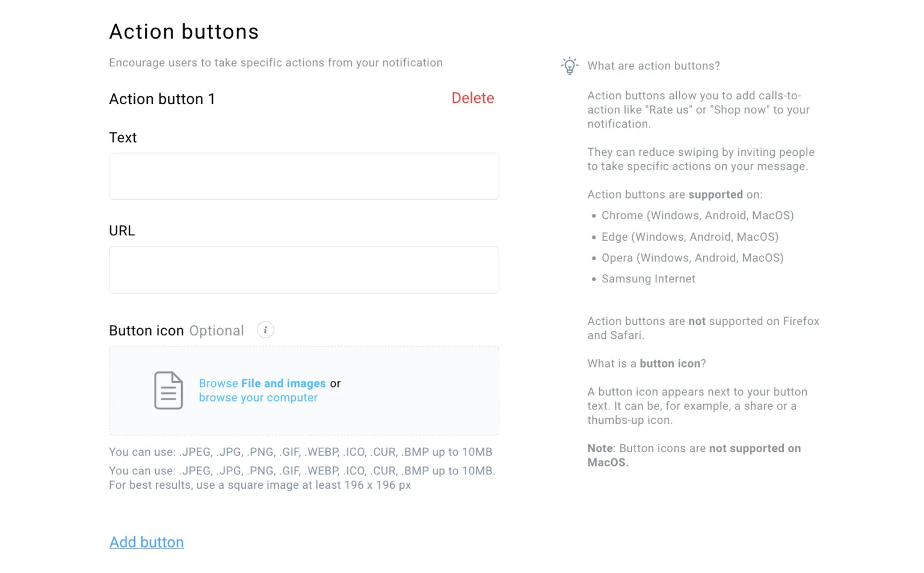Screen dimensions: 924x573
Task: Click the Chrome supported browsers bullet
Action: 697,215
